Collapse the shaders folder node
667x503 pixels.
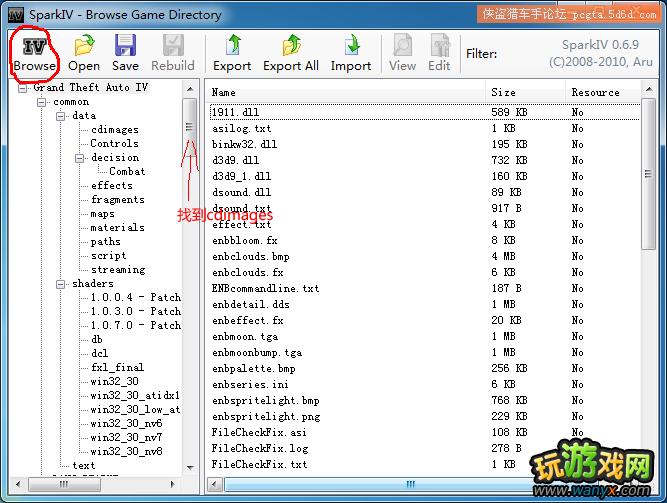(x=60, y=284)
